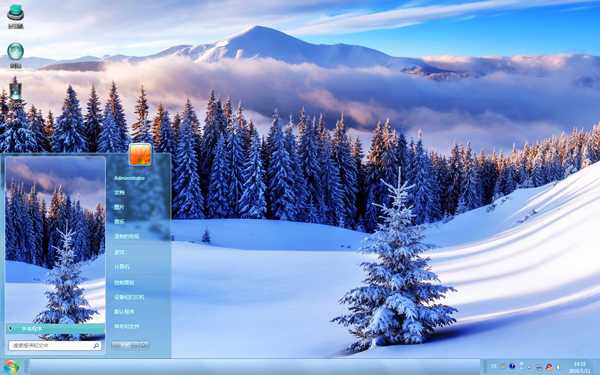Viewport: 600px width, 375px height.
Task: Open the Administrator user folder
Action: point(130,178)
